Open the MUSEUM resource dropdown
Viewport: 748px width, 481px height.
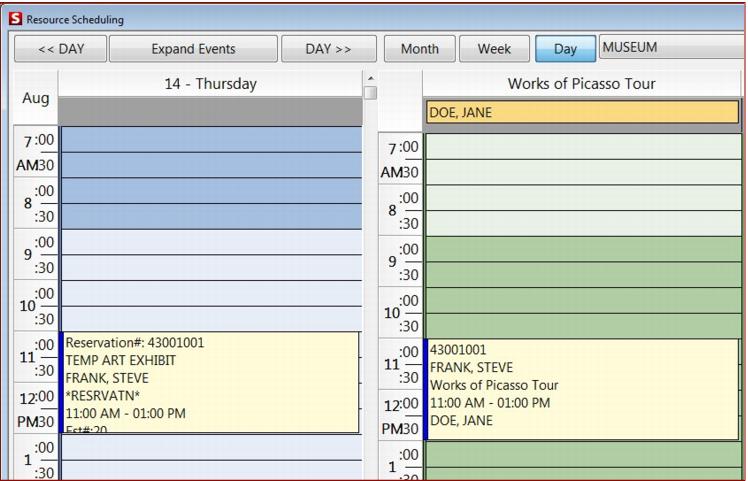click(x=671, y=48)
